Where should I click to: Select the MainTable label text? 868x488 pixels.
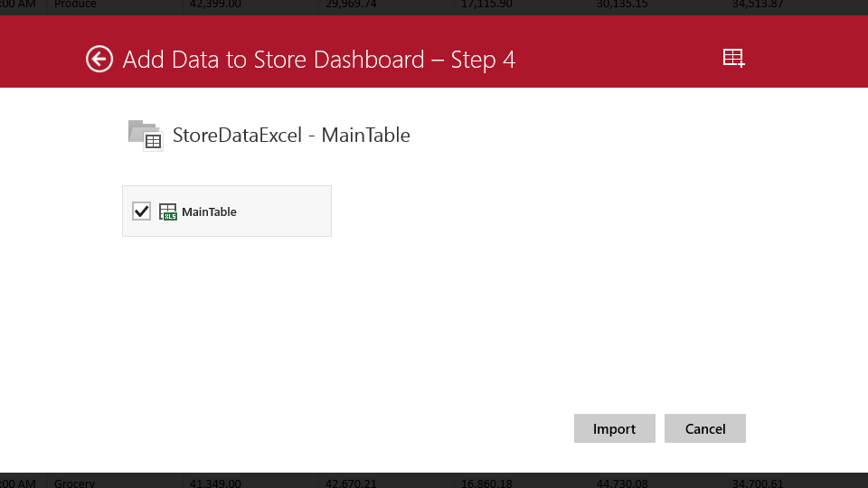pos(209,211)
